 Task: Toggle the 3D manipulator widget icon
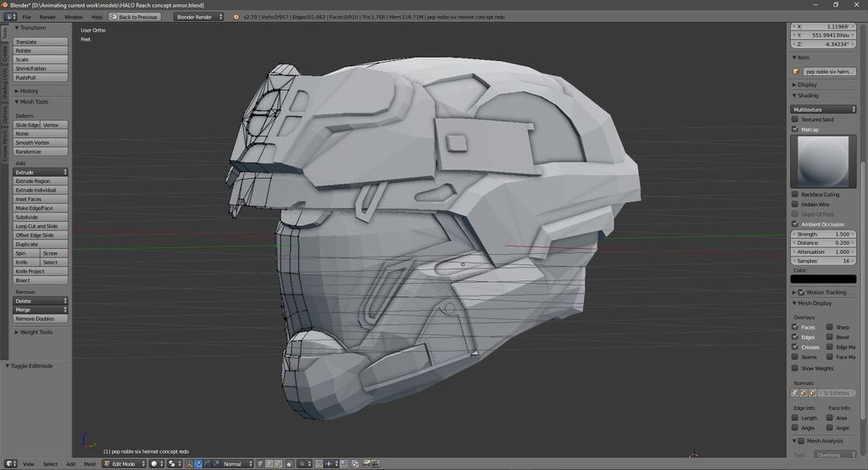188,464
